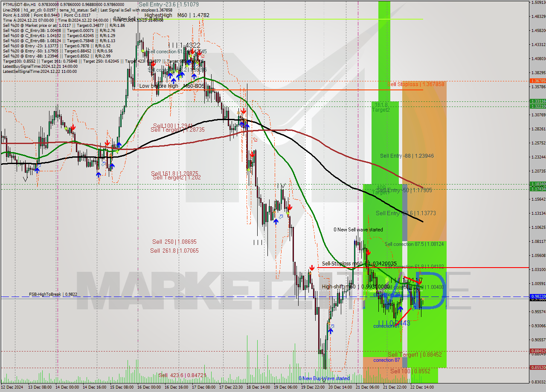Click the '0 New Buy Wave started' label
The image size is (546, 392).
click(324, 378)
